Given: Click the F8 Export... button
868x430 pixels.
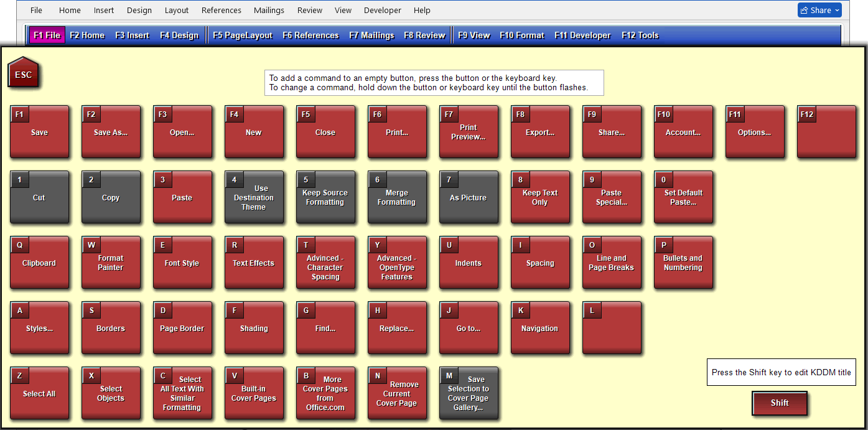Looking at the screenshot, I should point(540,132).
